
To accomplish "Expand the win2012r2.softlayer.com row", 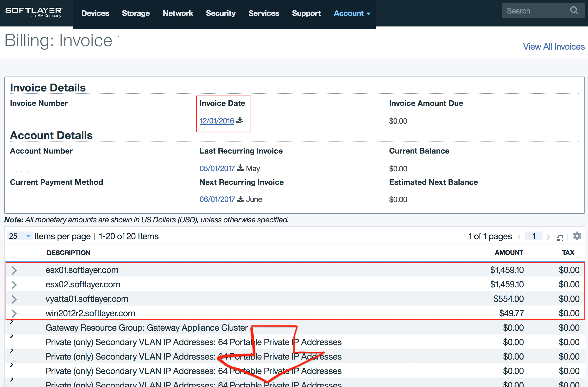I will pyautogui.click(x=14, y=314).
